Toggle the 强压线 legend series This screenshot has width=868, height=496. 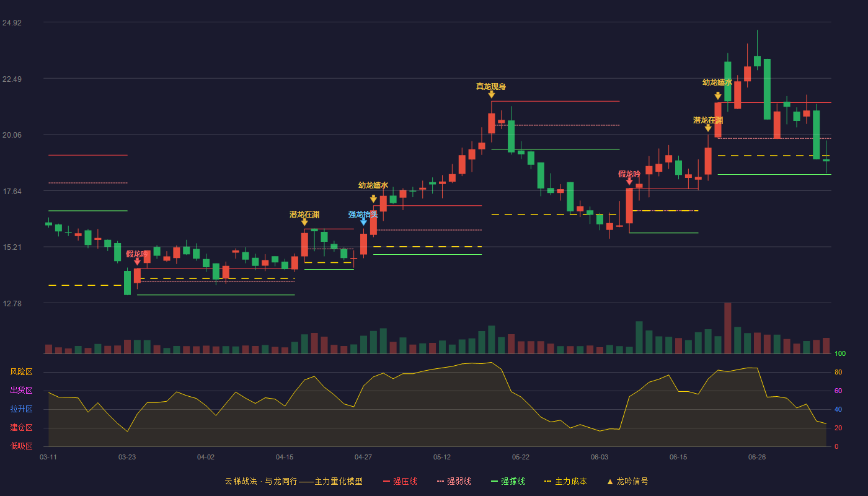(x=400, y=481)
